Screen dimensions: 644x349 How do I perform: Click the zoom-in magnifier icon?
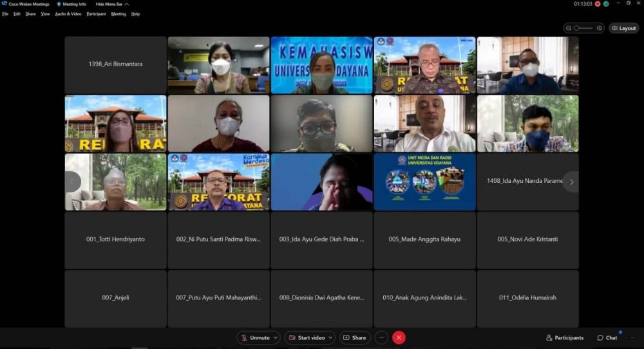click(x=599, y=28)
